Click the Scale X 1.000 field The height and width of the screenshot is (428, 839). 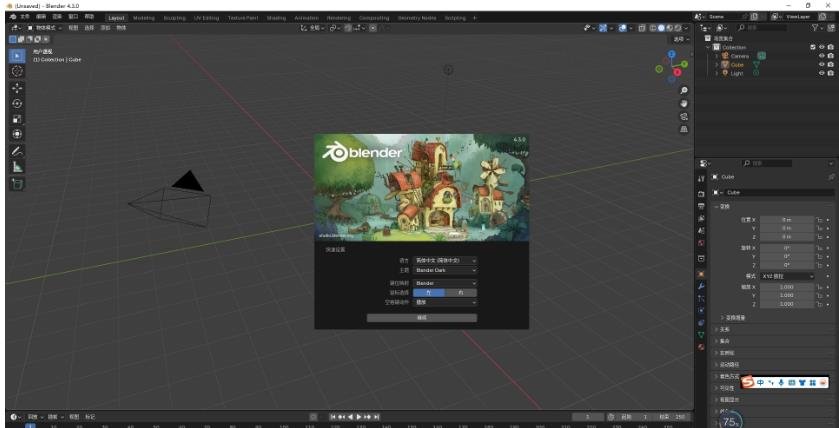pyautogui.click(x=787, y=287)
